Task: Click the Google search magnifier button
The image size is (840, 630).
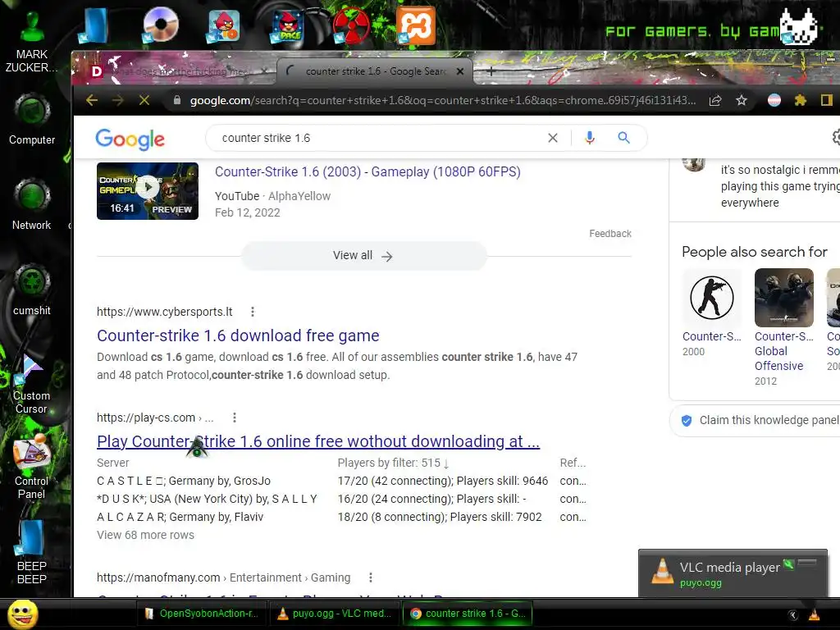Action: (x=623, y=138)
